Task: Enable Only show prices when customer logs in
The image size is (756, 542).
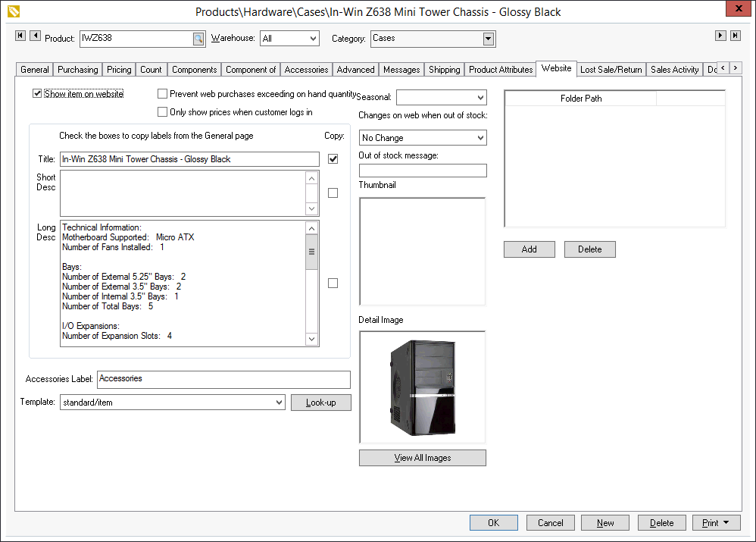Action: (x=162, y=112)
